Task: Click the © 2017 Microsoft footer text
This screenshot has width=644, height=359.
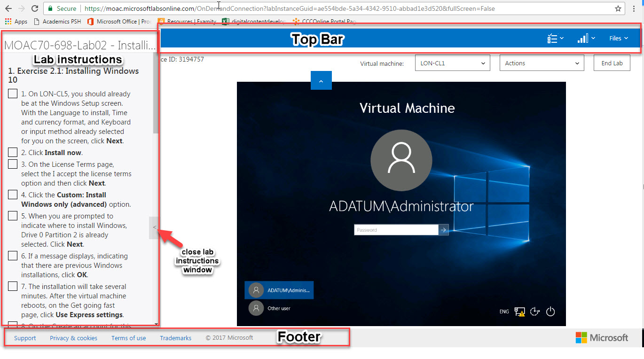Action: coord(229,337)
